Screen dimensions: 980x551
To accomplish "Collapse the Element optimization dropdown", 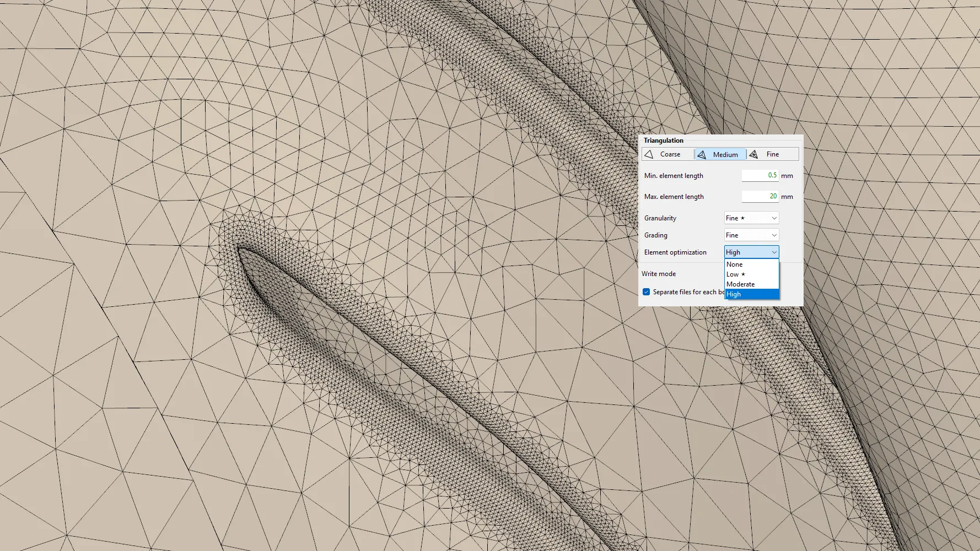I will (x=751, y=252).
